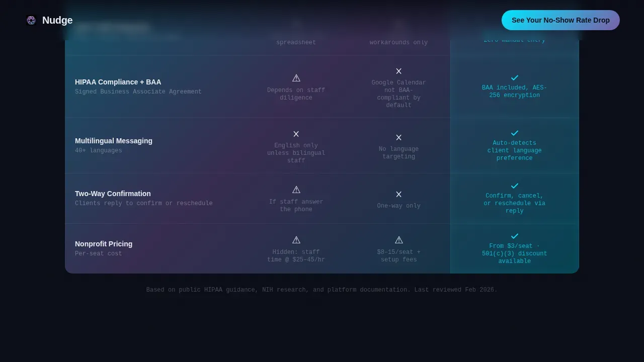Click the Nudge logo icon
This screenshot has height=362, width=644.
click(31, 20)
